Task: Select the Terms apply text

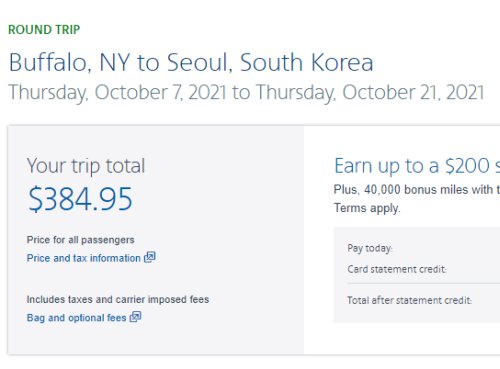Action: tap(367, 208)
